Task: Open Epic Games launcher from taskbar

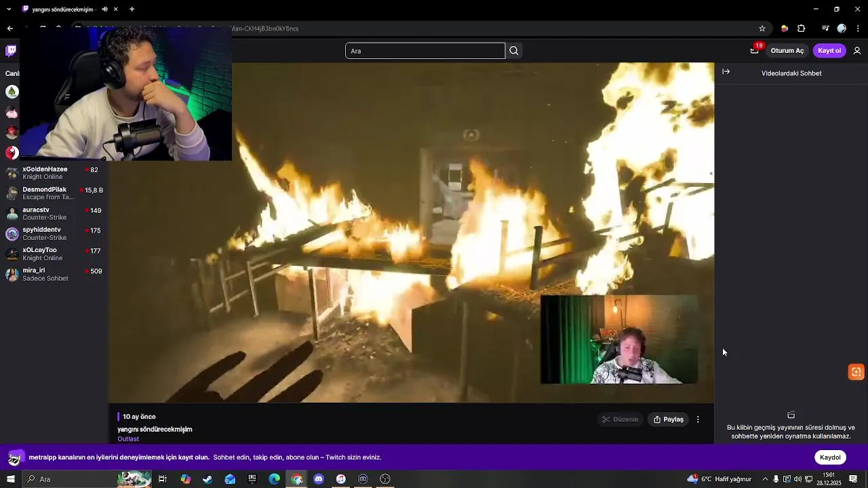Action: (252, 479)
